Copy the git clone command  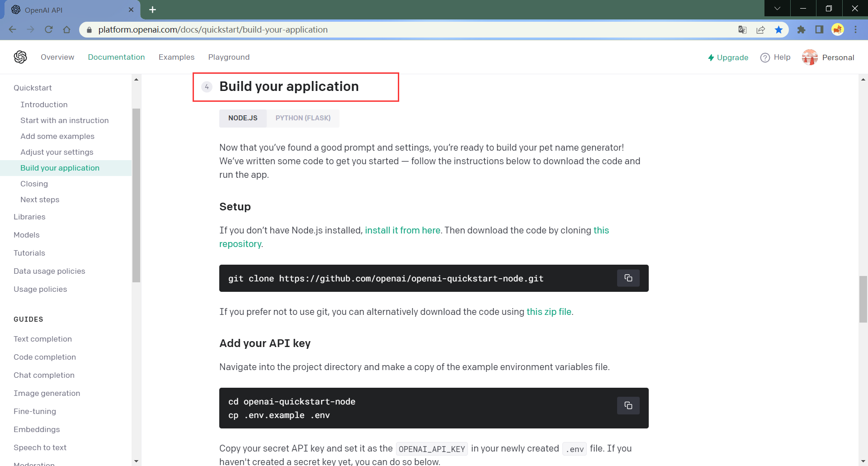(628, 278)
